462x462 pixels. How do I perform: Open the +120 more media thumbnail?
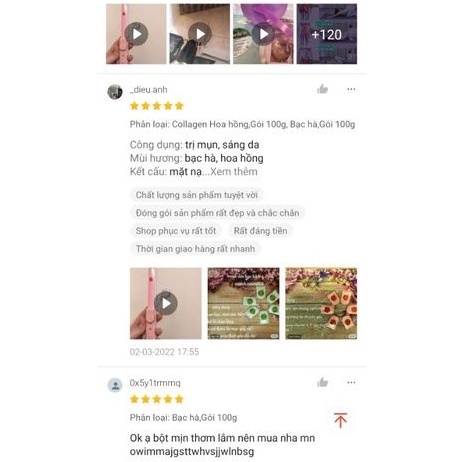[327, 34]
